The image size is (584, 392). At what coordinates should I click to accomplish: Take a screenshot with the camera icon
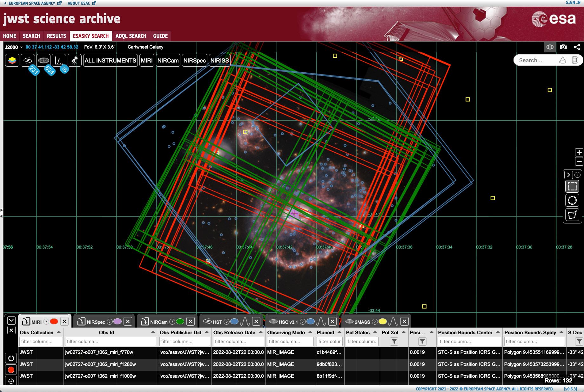(x=563, y=47)
